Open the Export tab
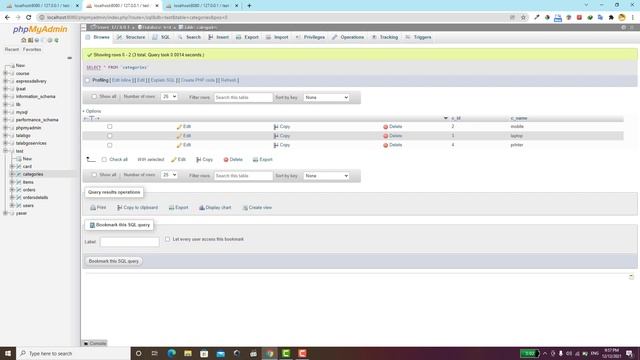Viewport: 640px width, 360px height. tap(247, 37)
